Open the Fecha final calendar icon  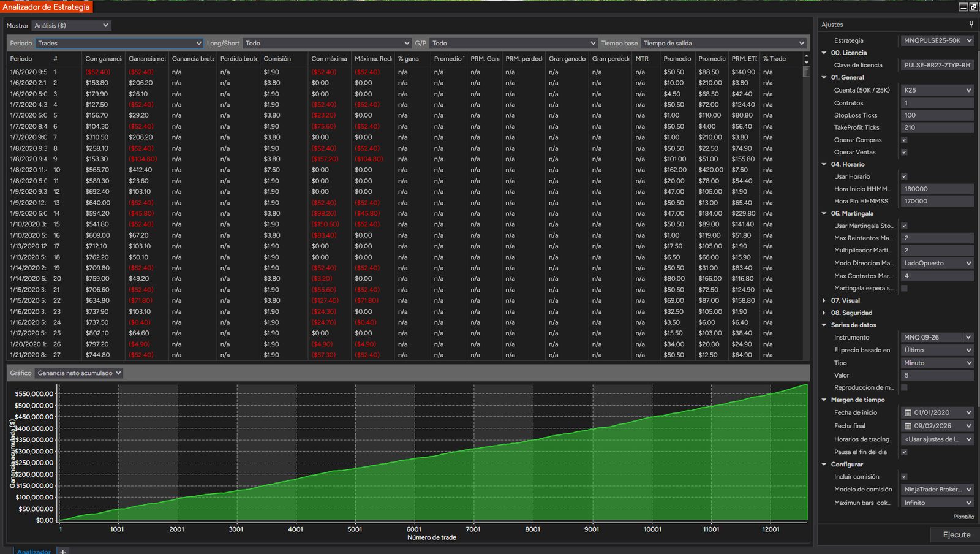(x=908, y=425)
